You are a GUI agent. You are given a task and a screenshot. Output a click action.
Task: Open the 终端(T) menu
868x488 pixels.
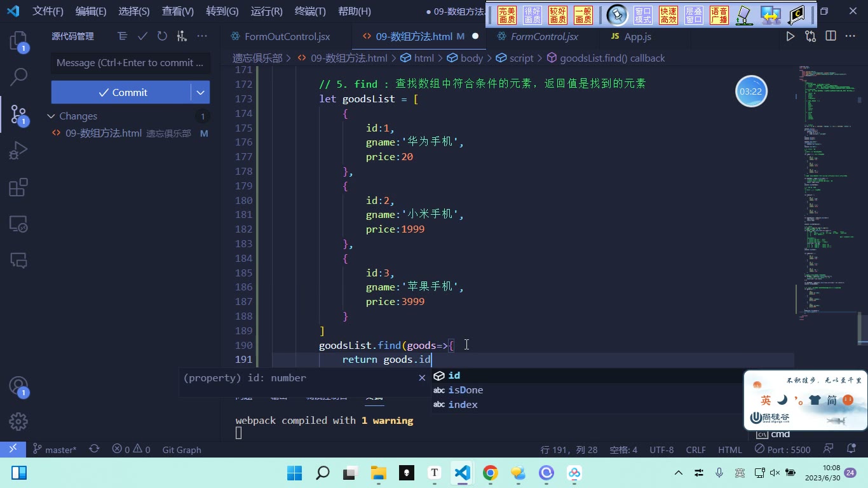click(x=311, y=11)
